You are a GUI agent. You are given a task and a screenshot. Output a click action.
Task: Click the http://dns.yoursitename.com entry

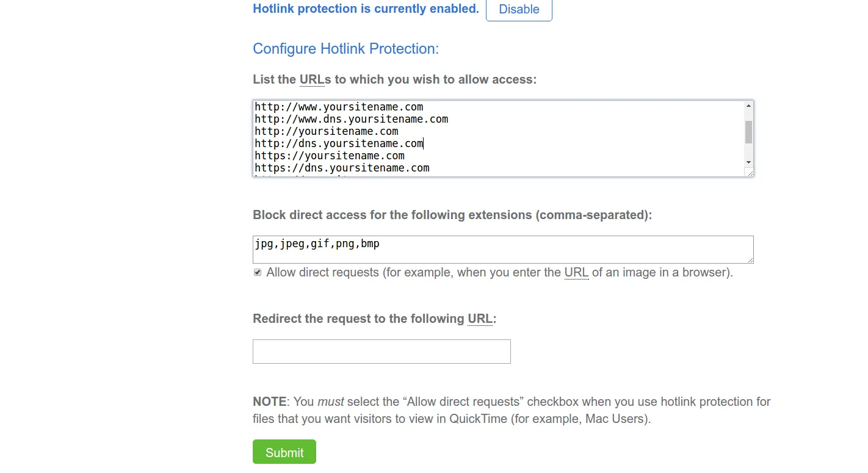pyautogui.click(x=339, y=143)
